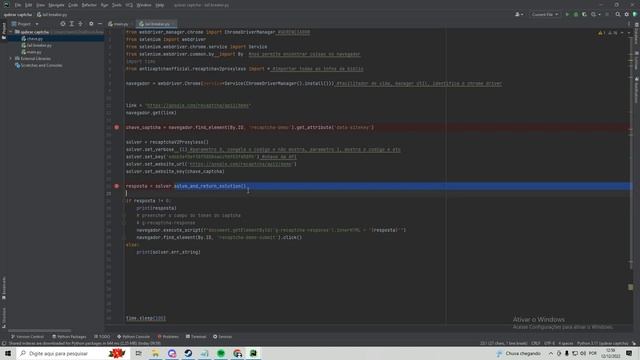Open the Navigate menu
The height and width of the screenshot is (360, 640).
pos(56,5)
